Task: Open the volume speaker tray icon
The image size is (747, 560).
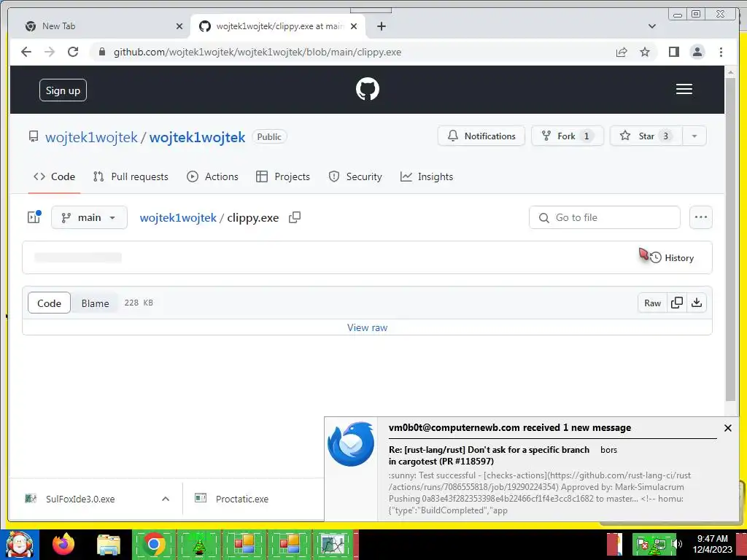Action: 677,544
